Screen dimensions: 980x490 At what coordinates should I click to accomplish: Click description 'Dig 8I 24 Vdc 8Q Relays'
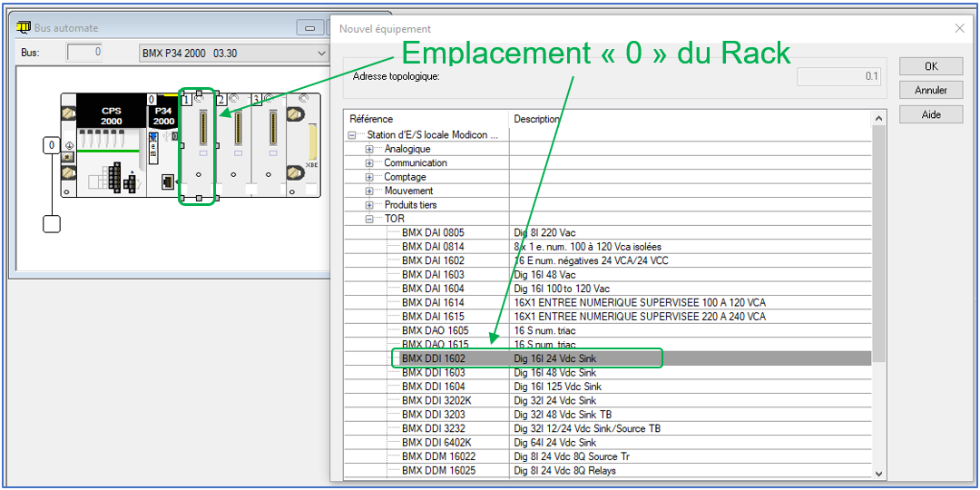(565, 470)
